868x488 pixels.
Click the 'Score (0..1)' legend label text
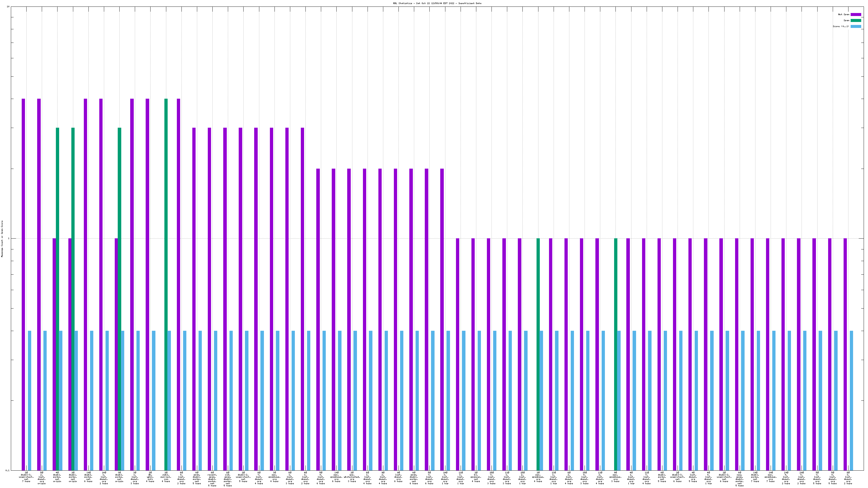click(841, 26)
